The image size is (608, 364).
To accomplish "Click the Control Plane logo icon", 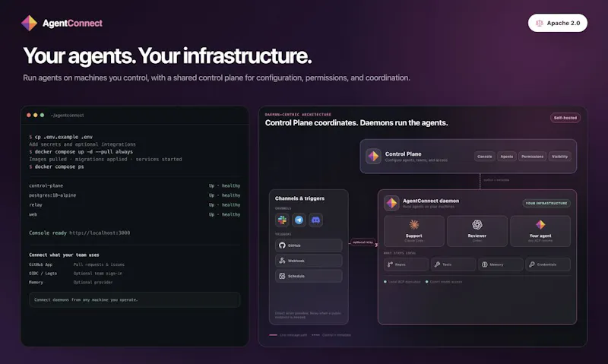I will coord(373,157).
